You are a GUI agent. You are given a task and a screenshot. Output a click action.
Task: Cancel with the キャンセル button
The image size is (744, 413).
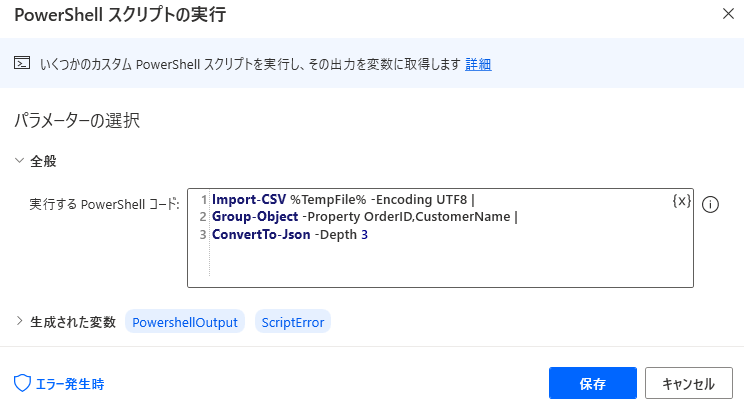pyautogui.click(x=688, y=383)
